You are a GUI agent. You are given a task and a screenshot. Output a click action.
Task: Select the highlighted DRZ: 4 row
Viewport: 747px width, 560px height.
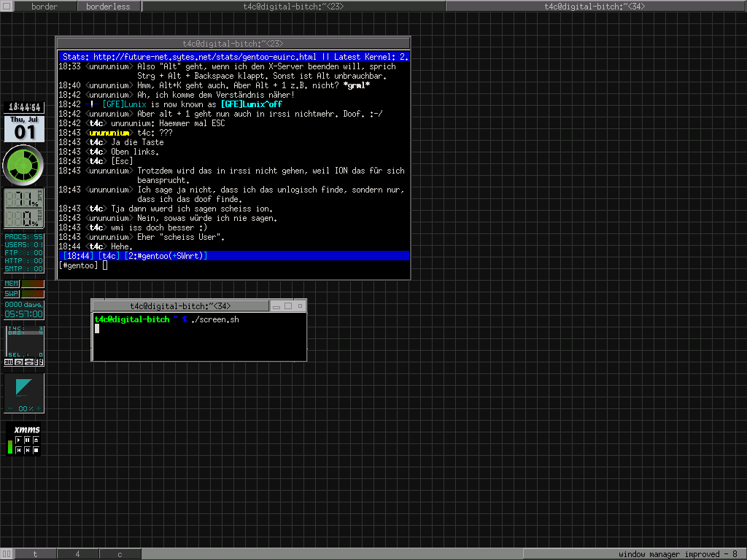26,332
